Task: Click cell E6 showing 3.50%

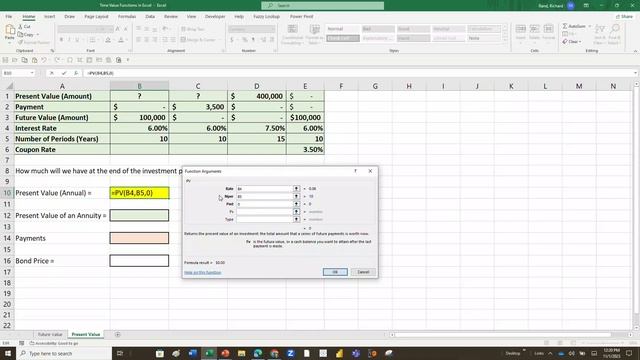Action: pyautogui.click(x=305, y=149)
